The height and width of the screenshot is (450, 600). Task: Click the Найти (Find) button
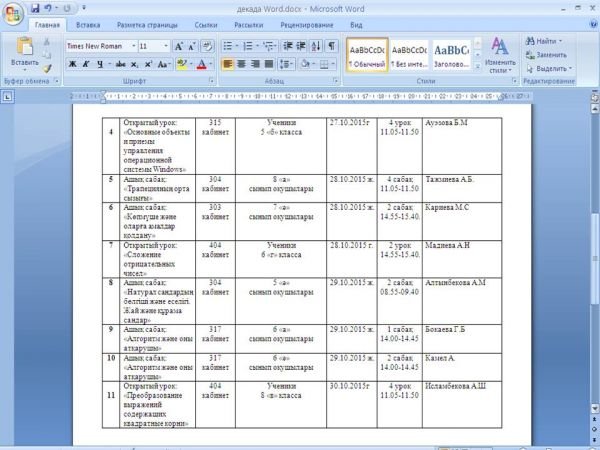pyautogui.click(x=546, y=41)
